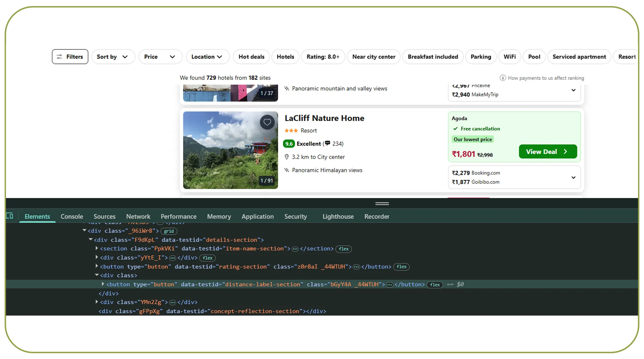
Task: Click flex badge on rating-section button
Action: click(401, 267)
